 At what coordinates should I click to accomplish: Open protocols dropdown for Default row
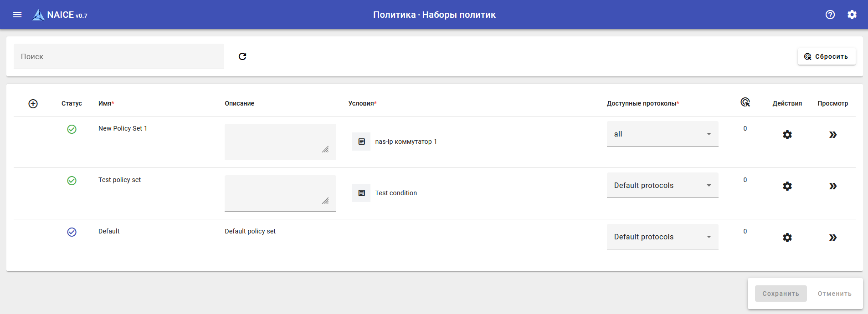tap(662, 237)
